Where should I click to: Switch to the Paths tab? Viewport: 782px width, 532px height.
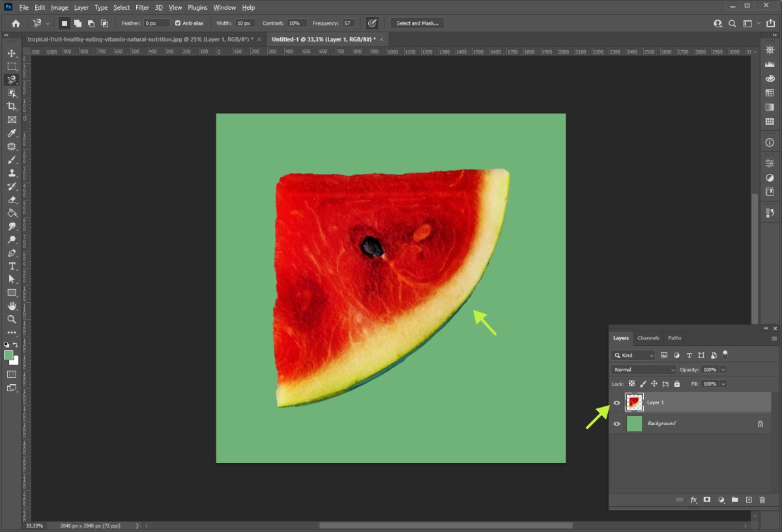[x=674, y=338]
